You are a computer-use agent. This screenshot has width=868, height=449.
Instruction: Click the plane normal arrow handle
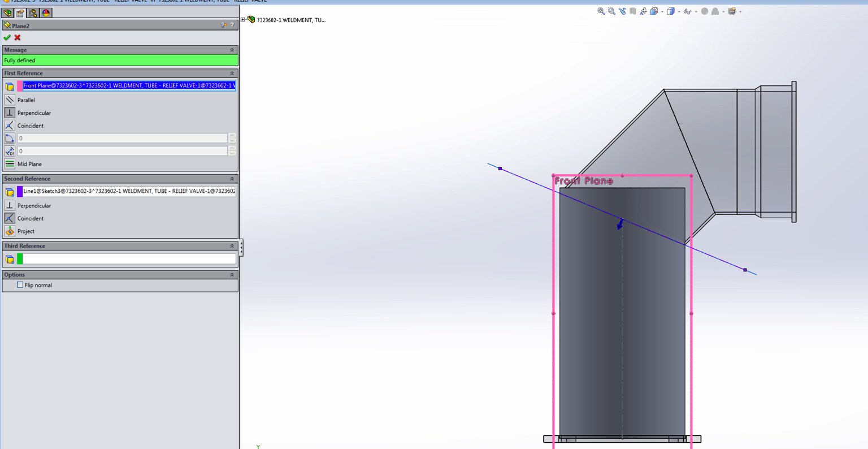pyautogui.click(x=620, y=225)
